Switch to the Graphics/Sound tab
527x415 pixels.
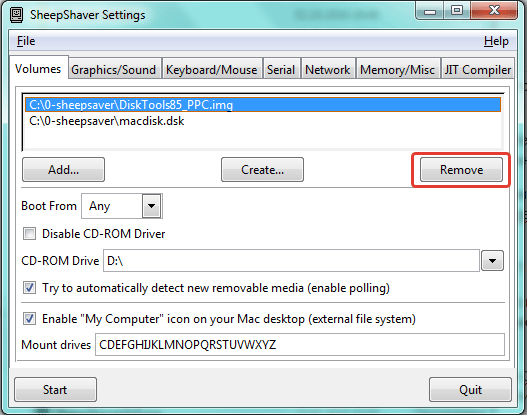pos(114,70)
